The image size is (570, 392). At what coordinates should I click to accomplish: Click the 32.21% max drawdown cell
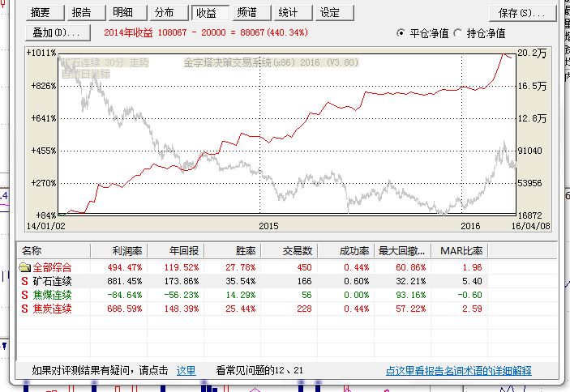click(410, 281)
